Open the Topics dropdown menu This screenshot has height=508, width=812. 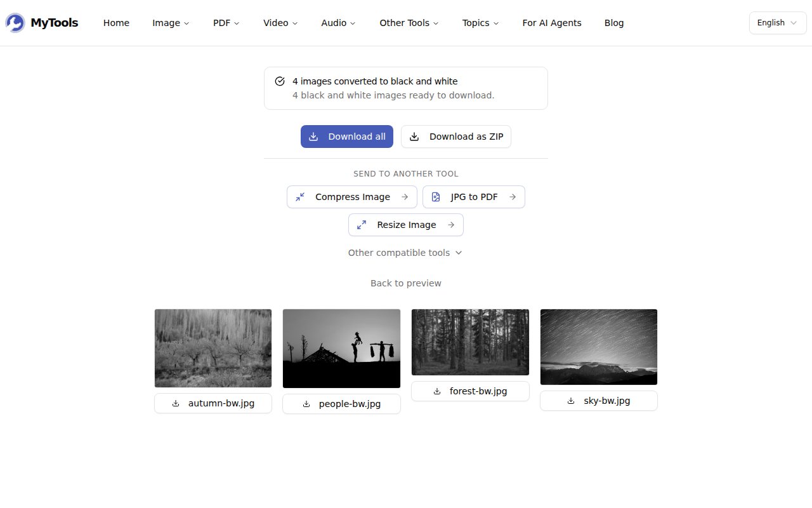480,23
